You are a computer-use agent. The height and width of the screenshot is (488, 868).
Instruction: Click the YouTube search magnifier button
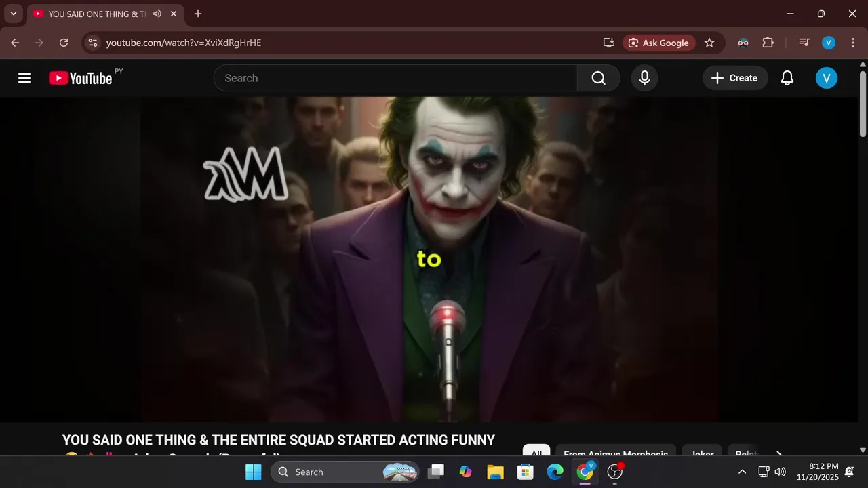click(598, 78)
